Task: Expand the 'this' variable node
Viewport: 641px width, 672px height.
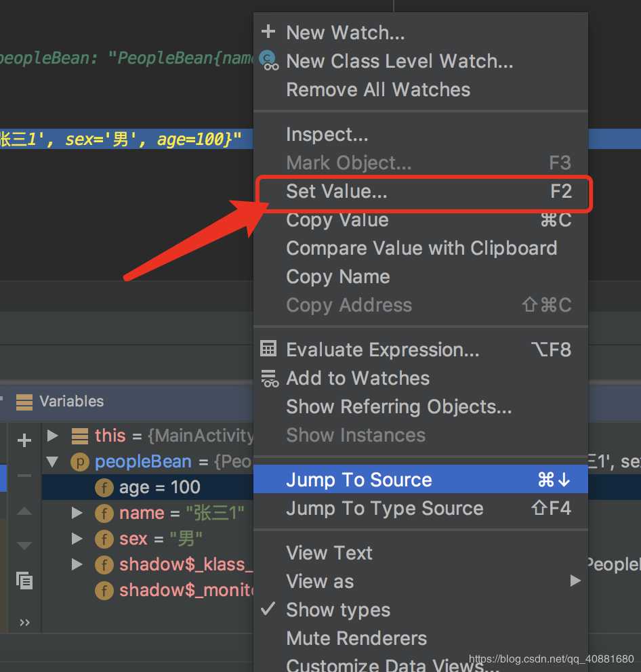Action: (x=53, y=436)
